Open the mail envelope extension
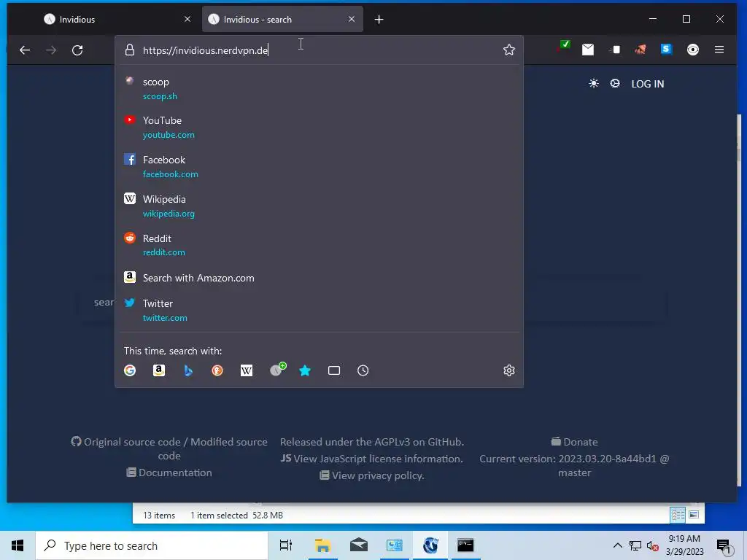The width and height of the screenshot is (747, 560). click(588, 50)
